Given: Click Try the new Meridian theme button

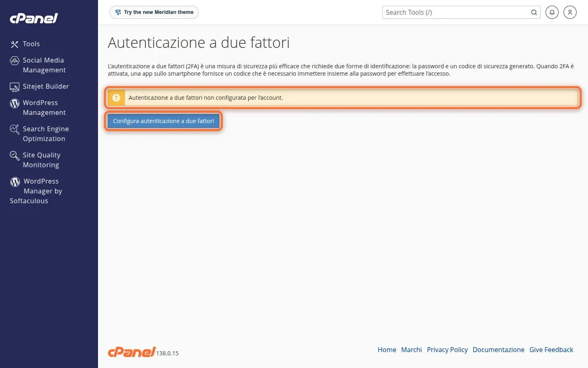Looking at the screenshot, I should 154,12.
